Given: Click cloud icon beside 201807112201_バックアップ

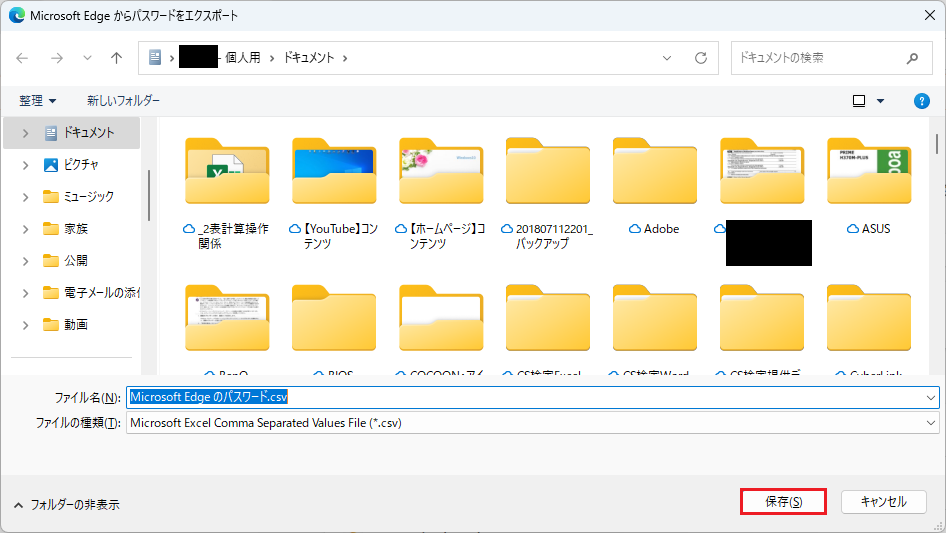Looking at the screenshot, I should click(507, 229).
